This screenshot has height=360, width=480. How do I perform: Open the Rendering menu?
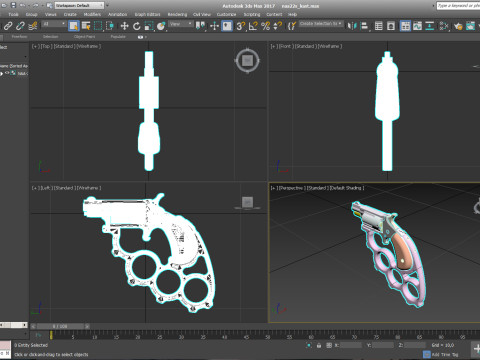coord(177,14)
